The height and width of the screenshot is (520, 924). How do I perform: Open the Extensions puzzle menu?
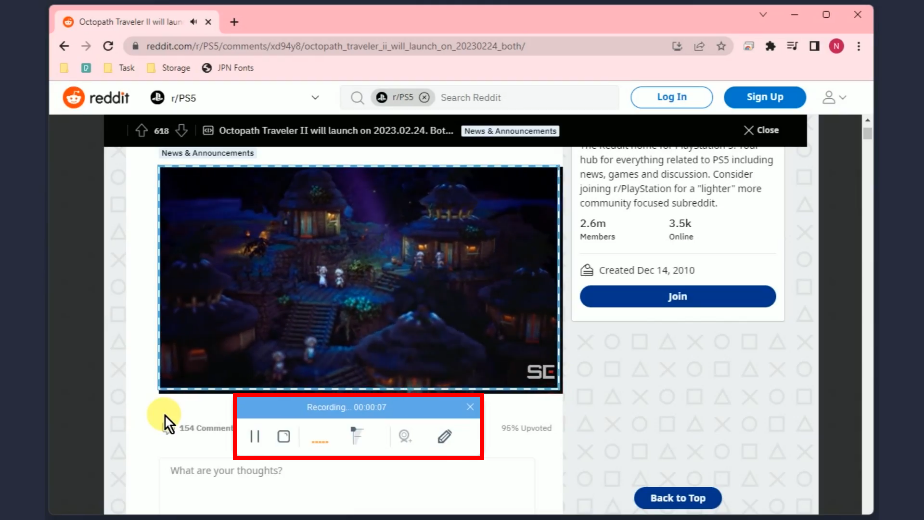click(x=770, y=46)
